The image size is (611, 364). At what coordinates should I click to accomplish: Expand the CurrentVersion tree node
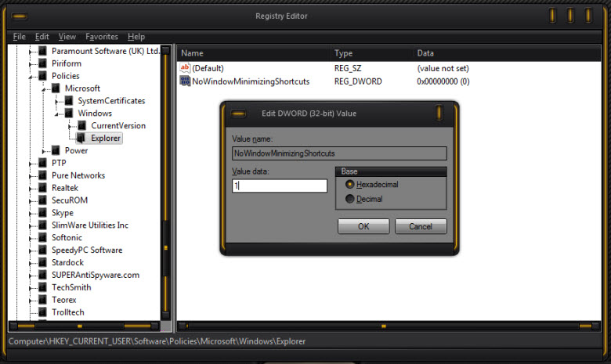click(x=70, y=127)
